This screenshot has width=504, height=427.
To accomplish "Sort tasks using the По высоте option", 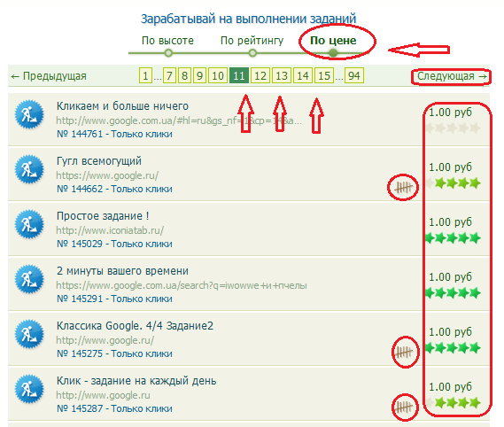I will pyautogui.click(x=167, y=41).
